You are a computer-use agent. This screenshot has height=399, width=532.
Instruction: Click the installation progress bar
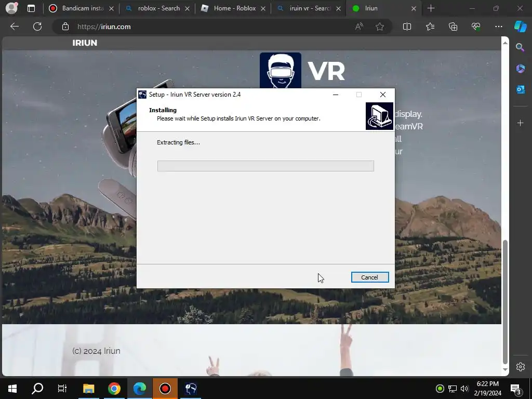coord(265,166)
